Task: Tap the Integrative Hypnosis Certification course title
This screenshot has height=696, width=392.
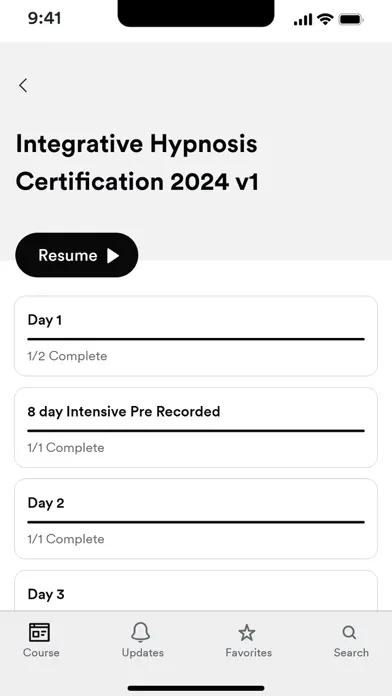Action: tap(137, 162)
